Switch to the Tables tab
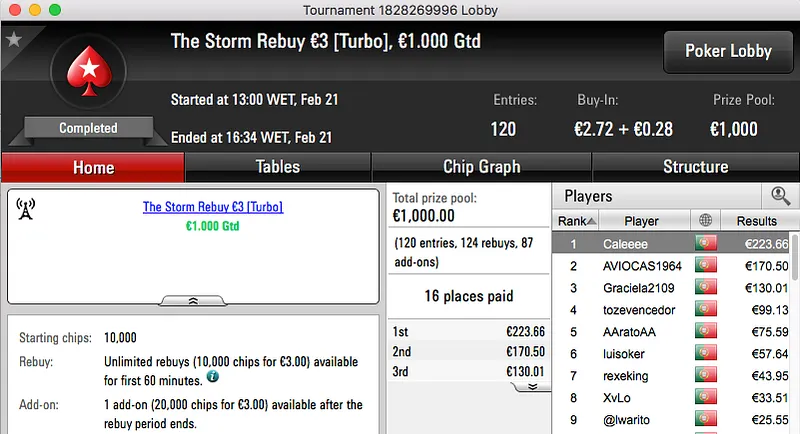This screenshot has width=800, height=434. click(x=278, y=167)
